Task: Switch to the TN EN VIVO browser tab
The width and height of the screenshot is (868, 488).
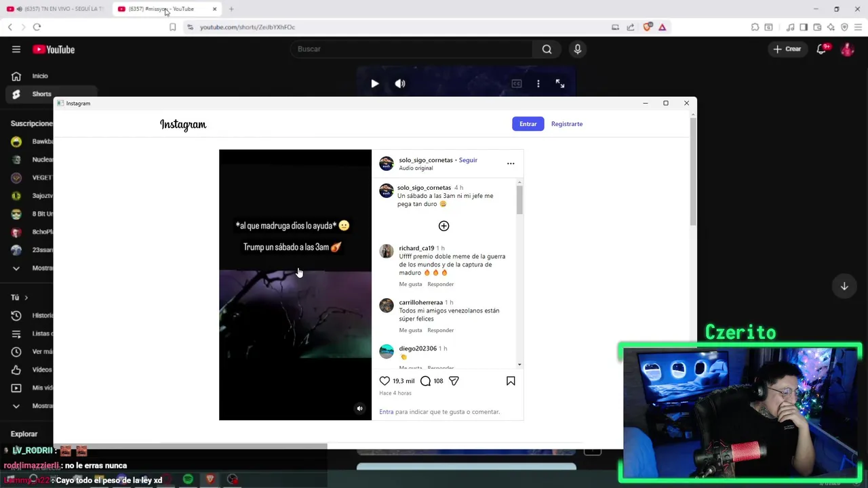Action: tap(56, 9)
